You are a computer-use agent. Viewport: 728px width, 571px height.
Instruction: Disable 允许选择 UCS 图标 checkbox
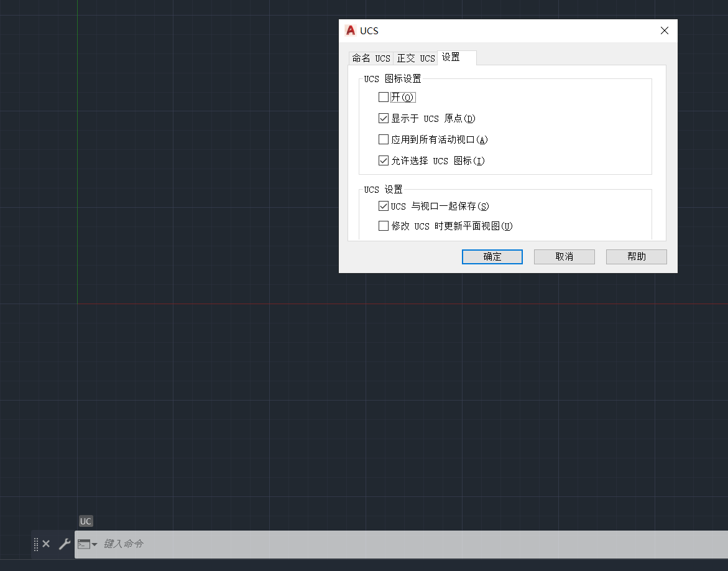(384, 160)
